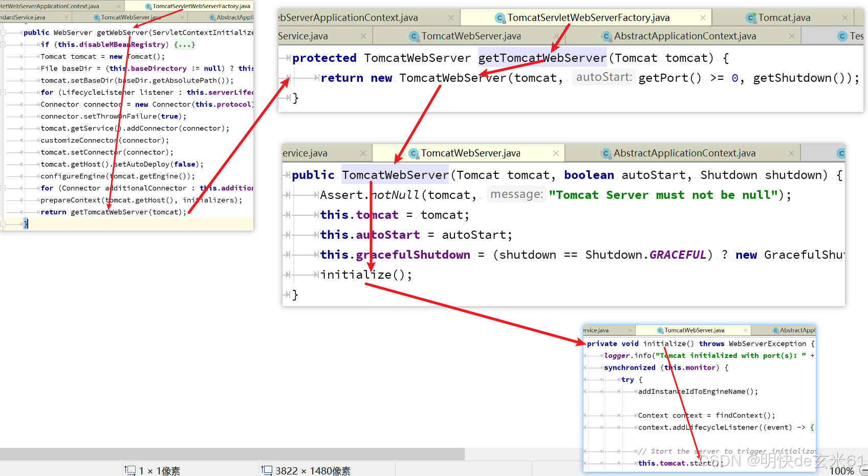The width and height of the screenshot is (868, 476).
Task: Click the class icon of the Tes tab
Action: pos(842,36)
